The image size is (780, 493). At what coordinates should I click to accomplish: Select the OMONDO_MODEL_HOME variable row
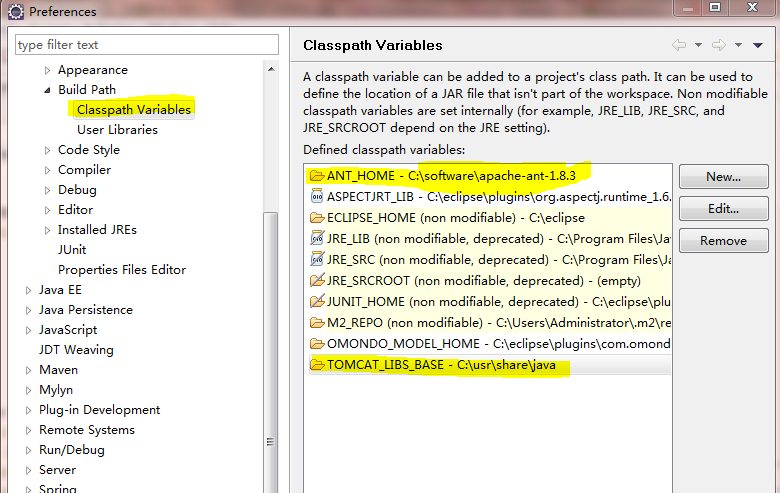(x=489, y=344)
